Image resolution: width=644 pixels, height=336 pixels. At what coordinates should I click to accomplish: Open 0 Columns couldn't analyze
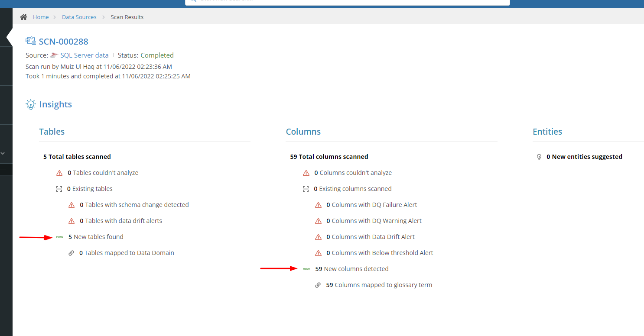pos(353,173)
